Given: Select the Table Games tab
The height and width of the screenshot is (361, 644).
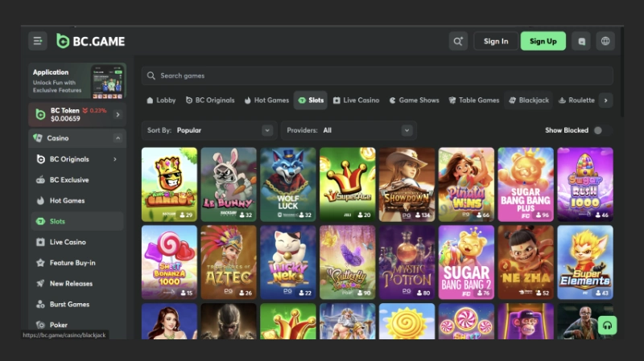Looking at the screenshot, I should [473, 101].
